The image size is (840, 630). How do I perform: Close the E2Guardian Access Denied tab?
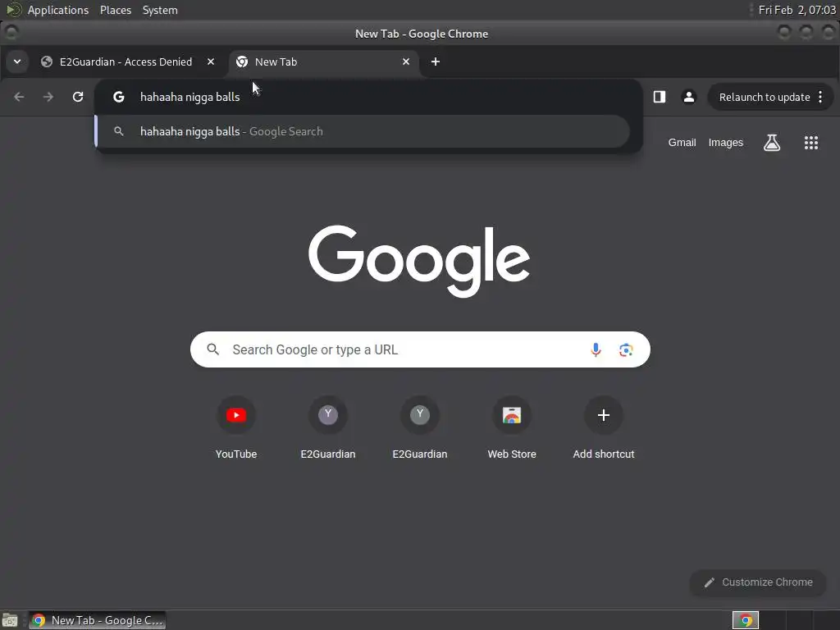[211, 62]
